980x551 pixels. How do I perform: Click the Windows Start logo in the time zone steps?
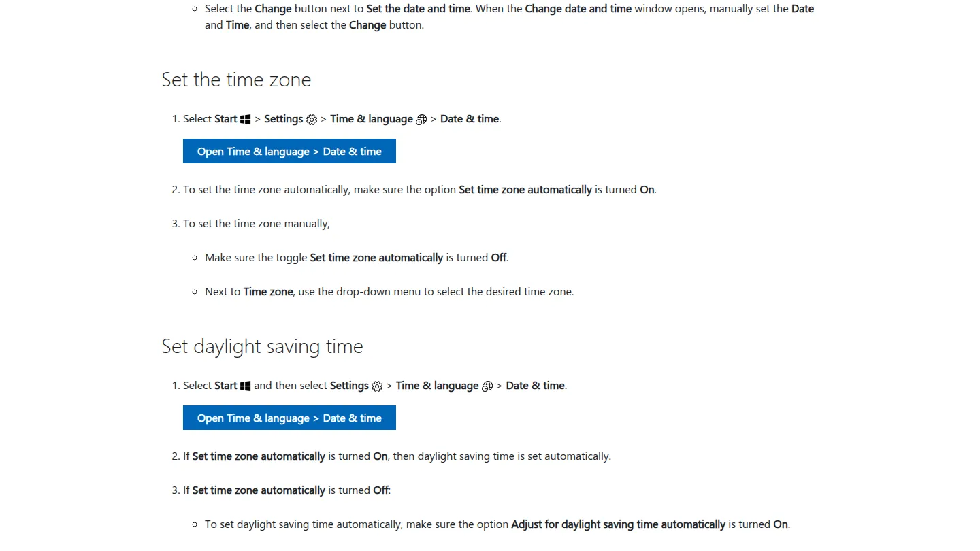coord(246,120)
